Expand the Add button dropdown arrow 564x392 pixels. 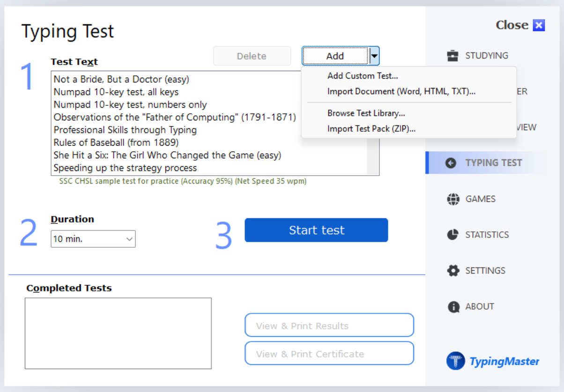(x=374, y=56)
